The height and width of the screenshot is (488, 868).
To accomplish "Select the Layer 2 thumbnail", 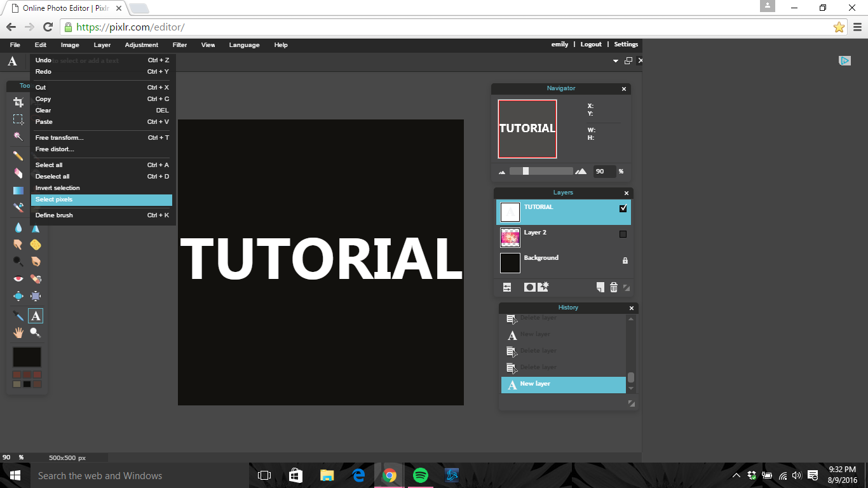I will tap(510, 238).
